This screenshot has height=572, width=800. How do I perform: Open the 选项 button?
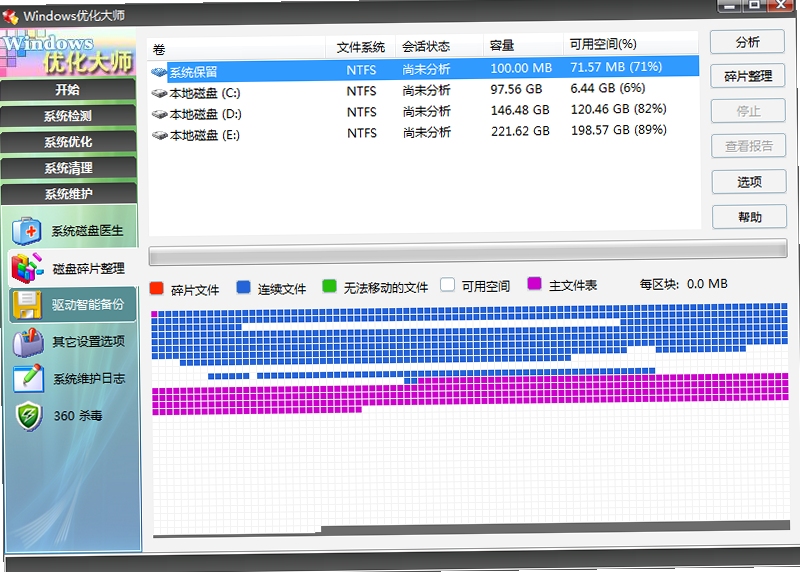[x=749, y=182]
